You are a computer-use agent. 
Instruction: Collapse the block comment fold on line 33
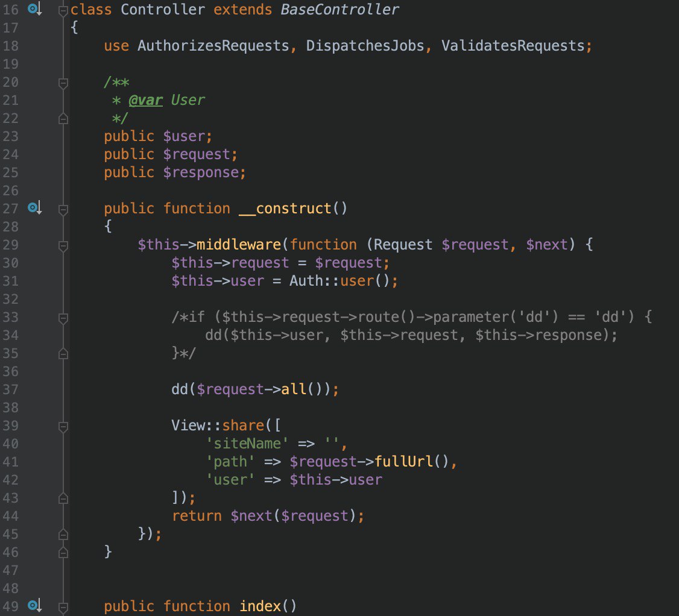click(63, 318)
